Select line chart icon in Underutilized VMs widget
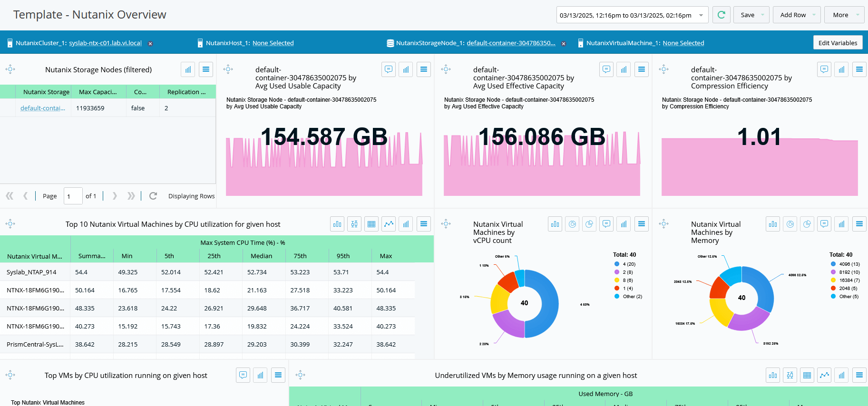This screenshot has height=406, width=868. coord(824,375)
